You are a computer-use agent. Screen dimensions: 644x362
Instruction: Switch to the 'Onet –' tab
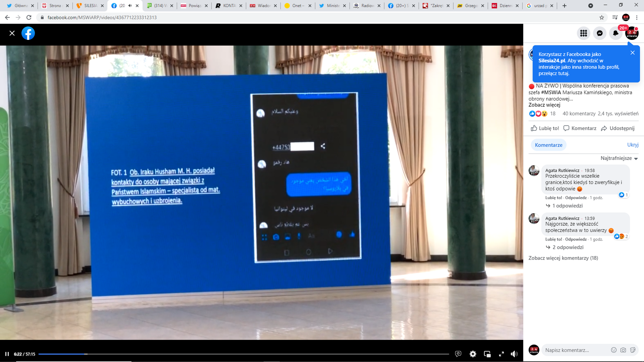pos(297,6)
